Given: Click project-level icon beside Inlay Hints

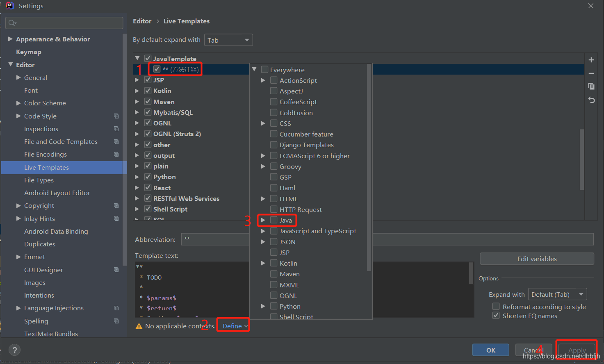Looking at the screenshot, I should point(116,218).
